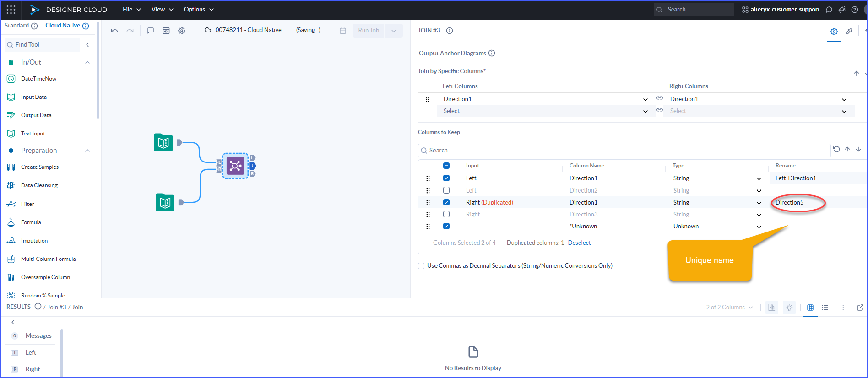868x378 pixels.
Task: Uncheck the *Unknown column checkbox
Action: point(446,226)
